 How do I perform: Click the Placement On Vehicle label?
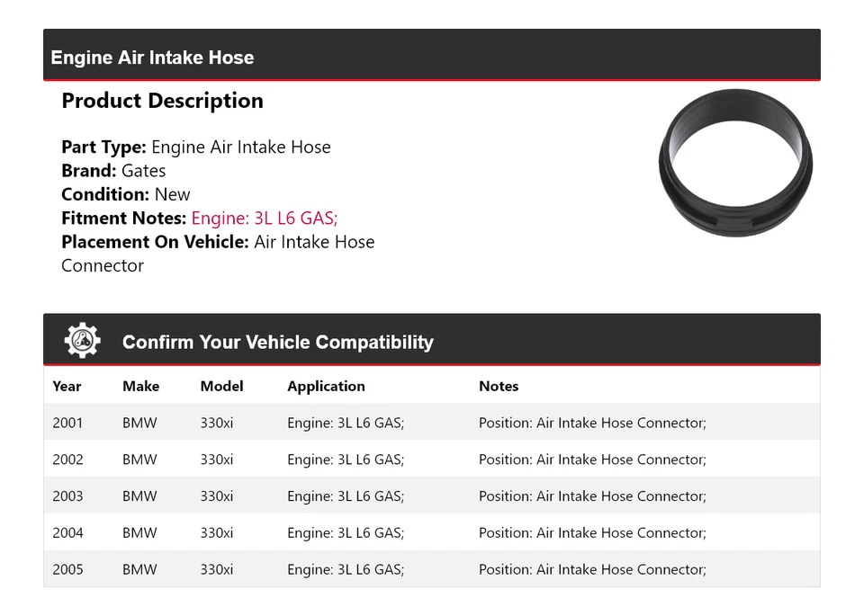coord(155,242)
